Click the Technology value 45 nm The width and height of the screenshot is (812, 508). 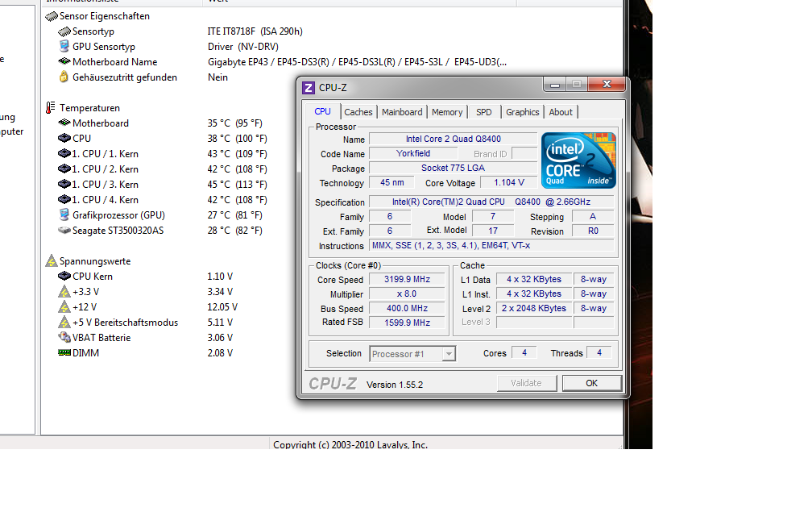(392, 182)
